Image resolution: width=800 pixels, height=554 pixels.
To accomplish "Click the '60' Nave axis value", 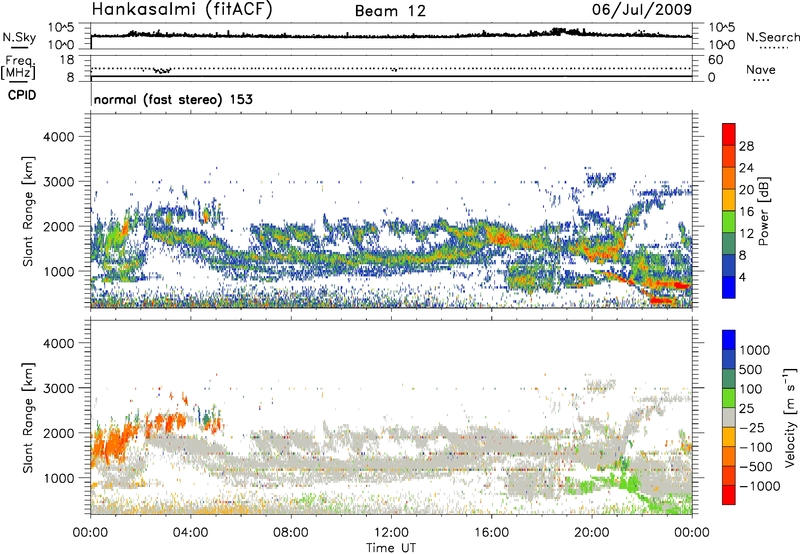I will pos(715,60).
